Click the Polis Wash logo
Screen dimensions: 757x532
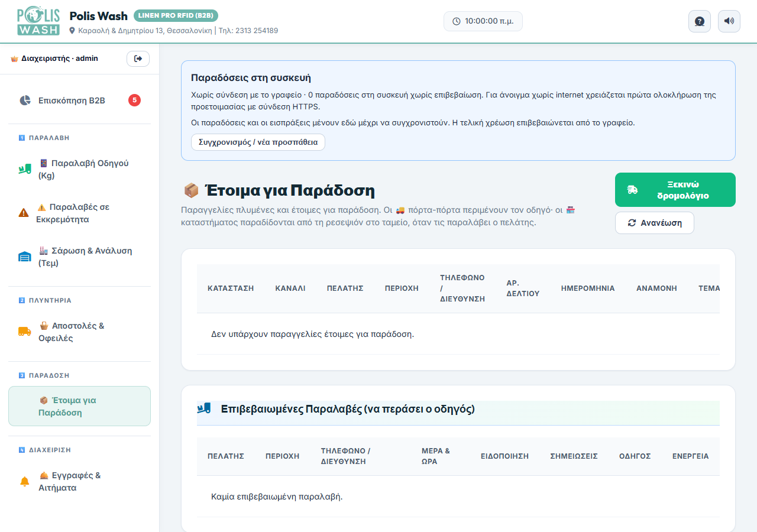click(x=38, y=21)
